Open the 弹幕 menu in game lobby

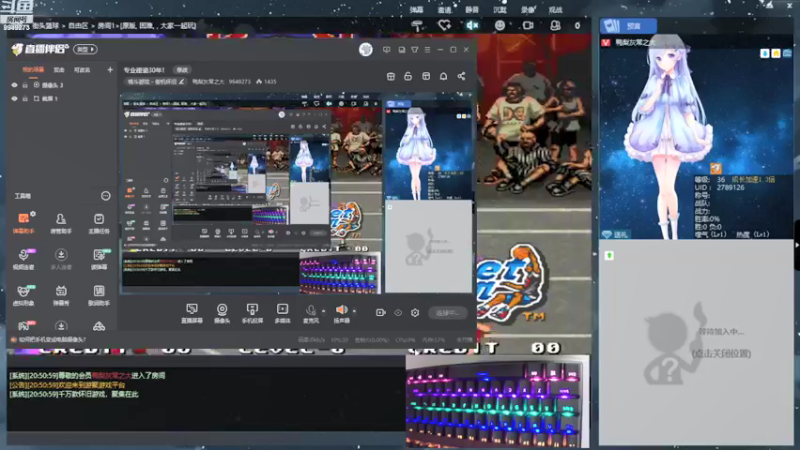point(416,10)
